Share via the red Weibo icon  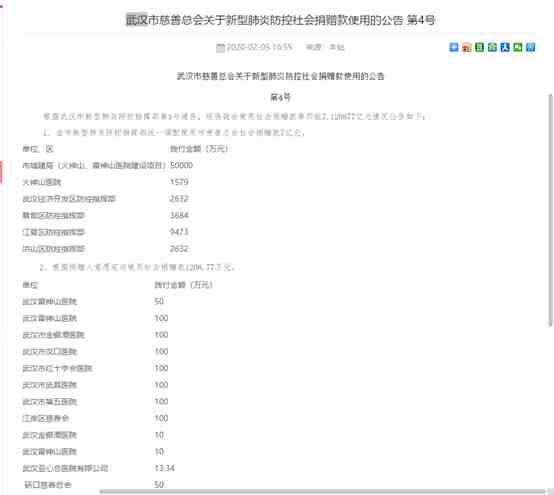coord(466,47)
